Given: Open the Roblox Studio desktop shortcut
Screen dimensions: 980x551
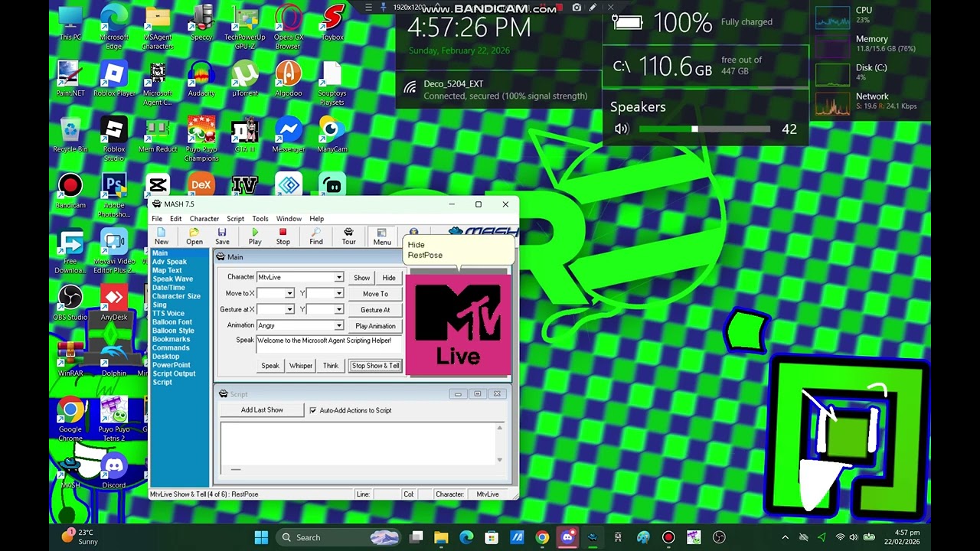Looking at the screenshot, I should (x=113, y=139).
